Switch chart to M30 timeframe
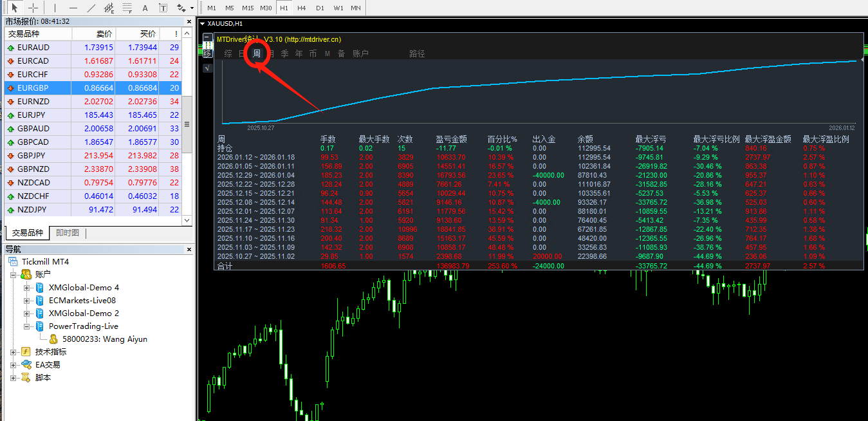This screenshot has height=421, width=868. coord(266,8)
